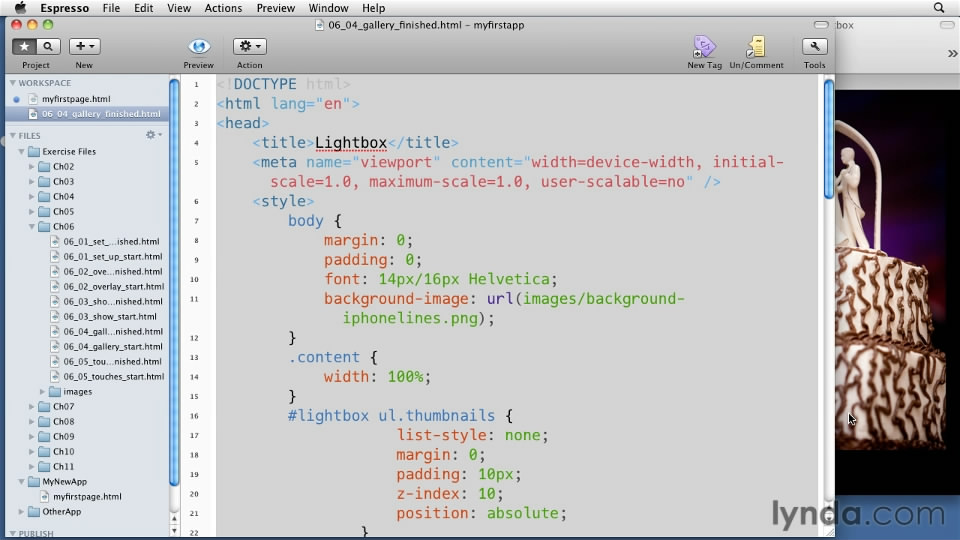
Task: Expand the OtherApp folder
Action: [21, 511]
